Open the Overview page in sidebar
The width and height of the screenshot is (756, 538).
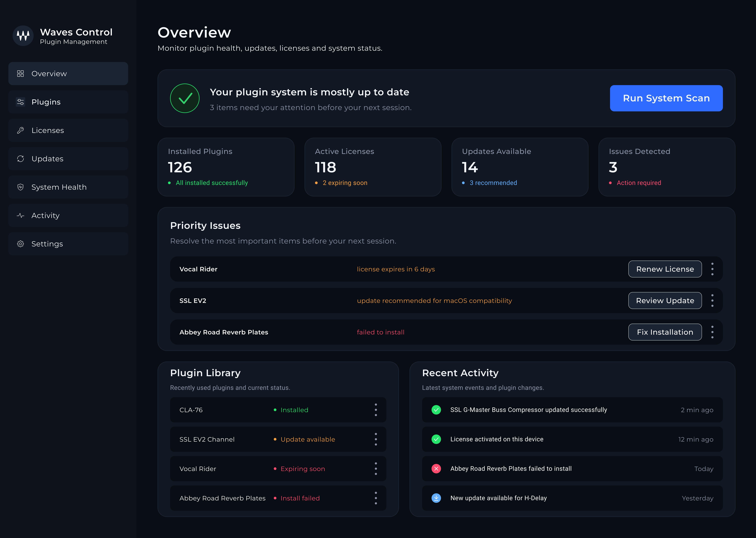click(68, 74)
